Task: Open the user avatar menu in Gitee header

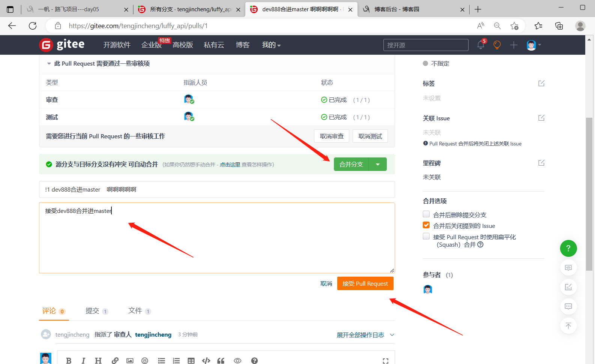Action: pos(533,45)
